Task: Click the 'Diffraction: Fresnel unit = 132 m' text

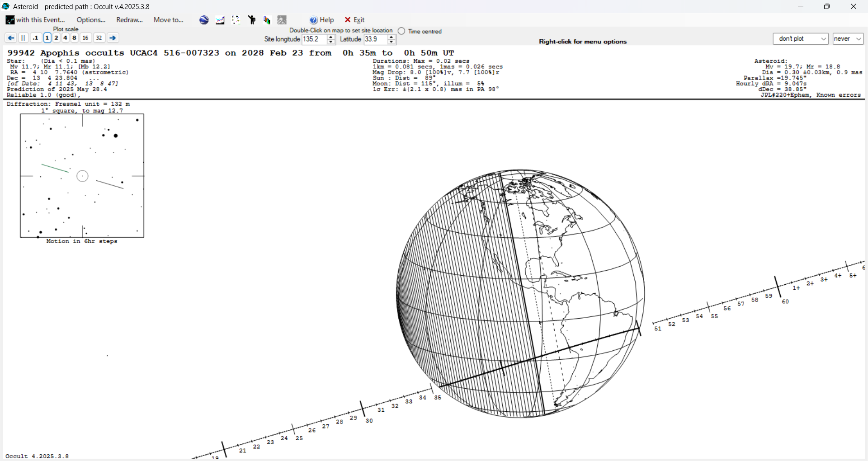Action: [68, 104]
